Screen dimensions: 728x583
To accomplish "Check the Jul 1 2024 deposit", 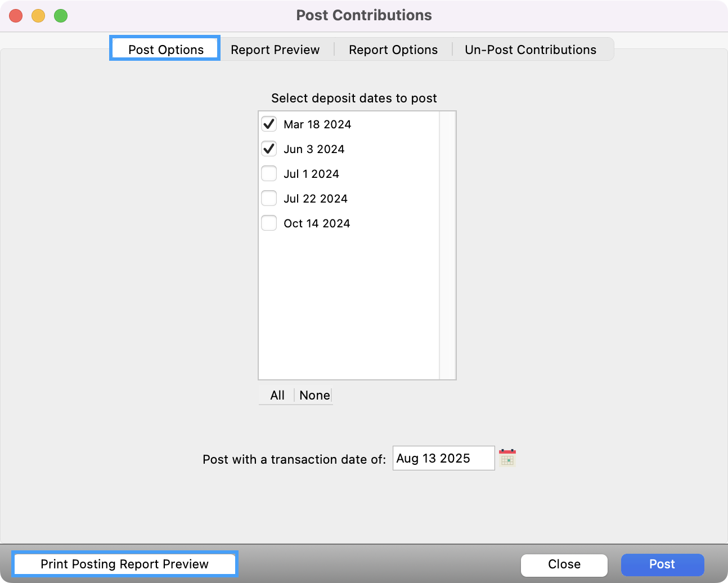I will (268, 173).
